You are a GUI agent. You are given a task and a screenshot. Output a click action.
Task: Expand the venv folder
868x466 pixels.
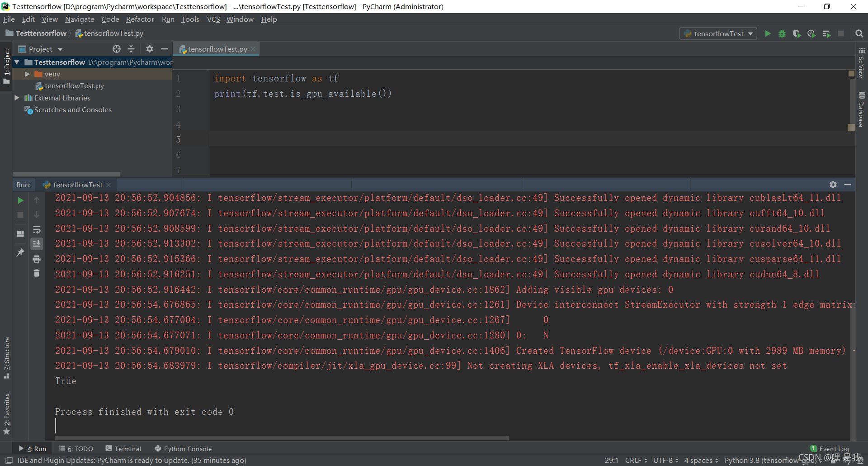point(27,74)
